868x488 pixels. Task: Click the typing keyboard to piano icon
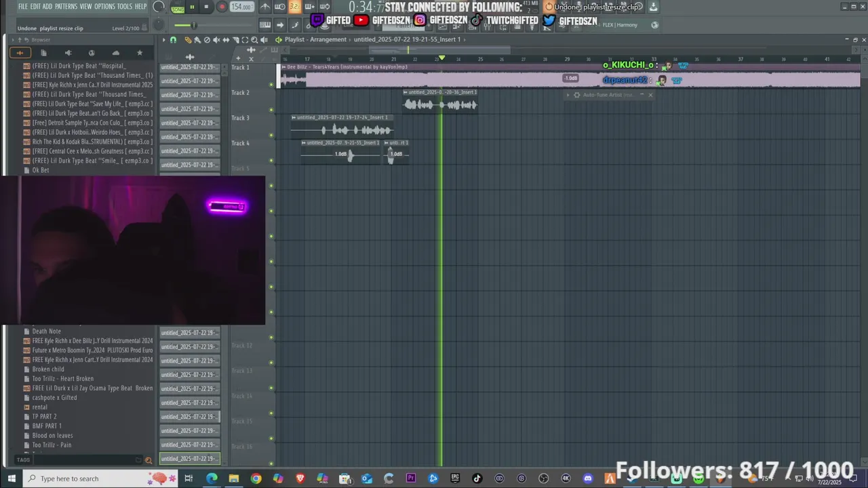click(265, 24)
